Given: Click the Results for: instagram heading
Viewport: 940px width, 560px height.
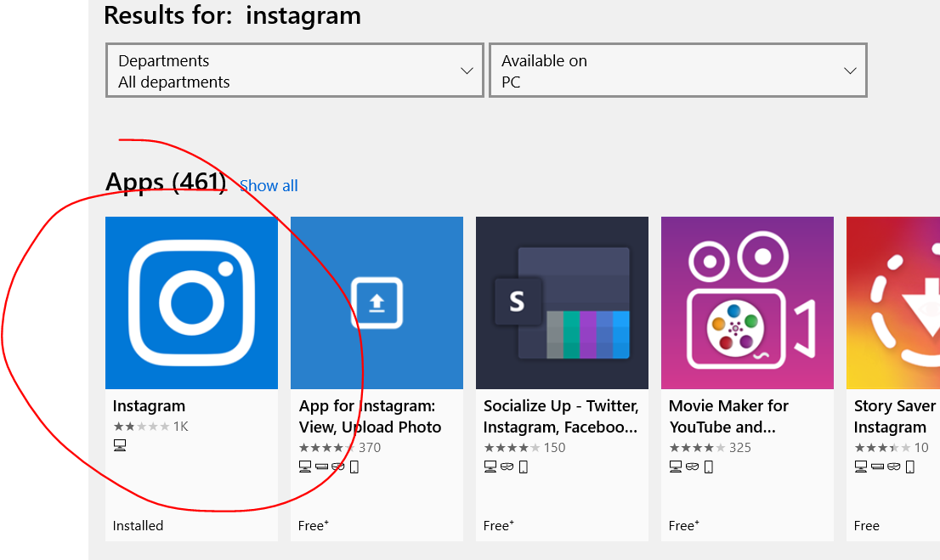Looking at the screenshot, I should click(x=233, y=15).
